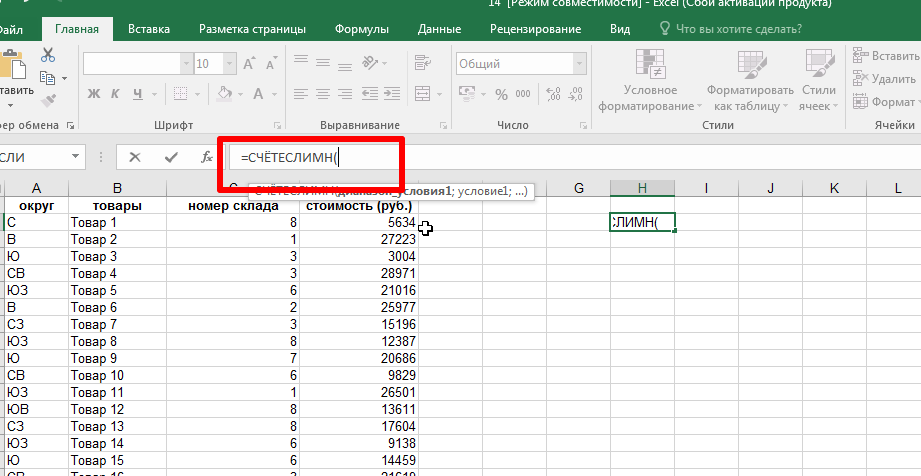Open the Выравнивание dialog launcher
This screenshot has height=476, width=921.
(x=443, y=125)
